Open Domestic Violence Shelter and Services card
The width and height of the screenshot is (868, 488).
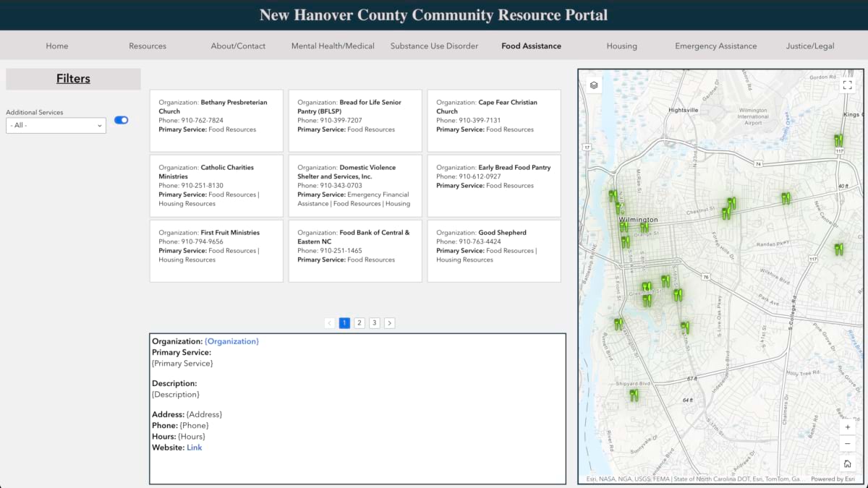pos(355,186)
